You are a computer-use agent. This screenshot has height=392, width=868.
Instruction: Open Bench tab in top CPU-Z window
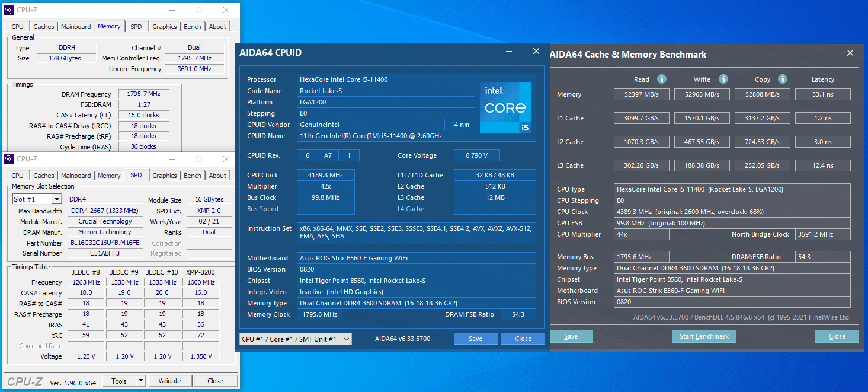193,27
